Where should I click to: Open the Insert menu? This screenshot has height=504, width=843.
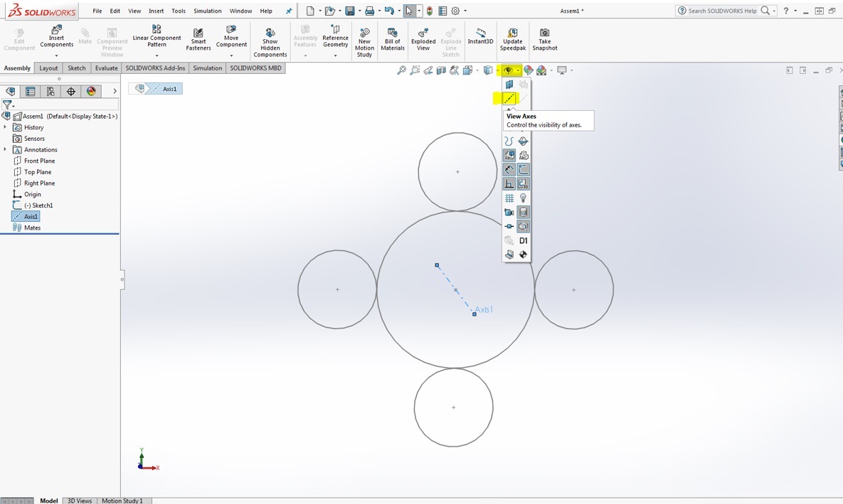156,11
